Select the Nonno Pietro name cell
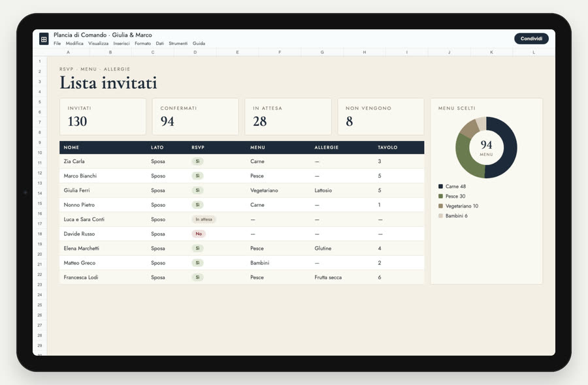 79,205
